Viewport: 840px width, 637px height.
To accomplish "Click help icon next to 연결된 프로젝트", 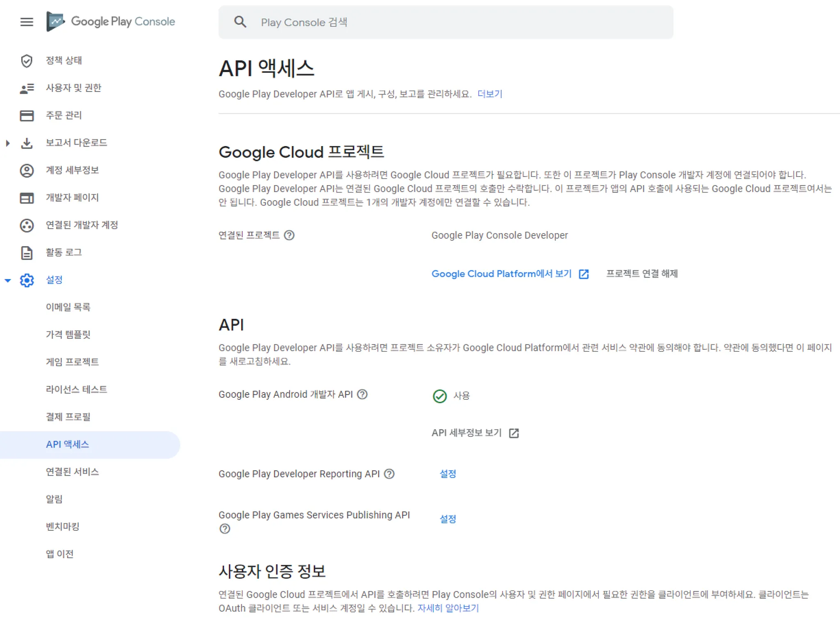I will pyautogui.click(x=289, y=235).
